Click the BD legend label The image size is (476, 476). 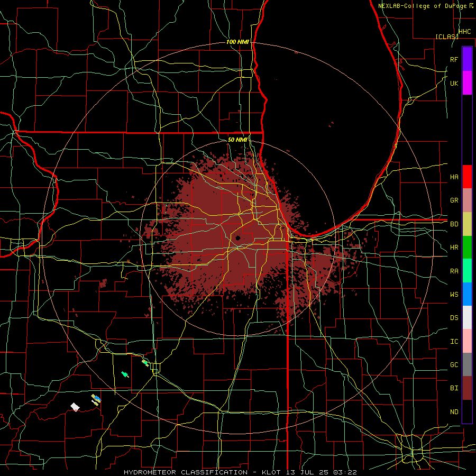454,224
